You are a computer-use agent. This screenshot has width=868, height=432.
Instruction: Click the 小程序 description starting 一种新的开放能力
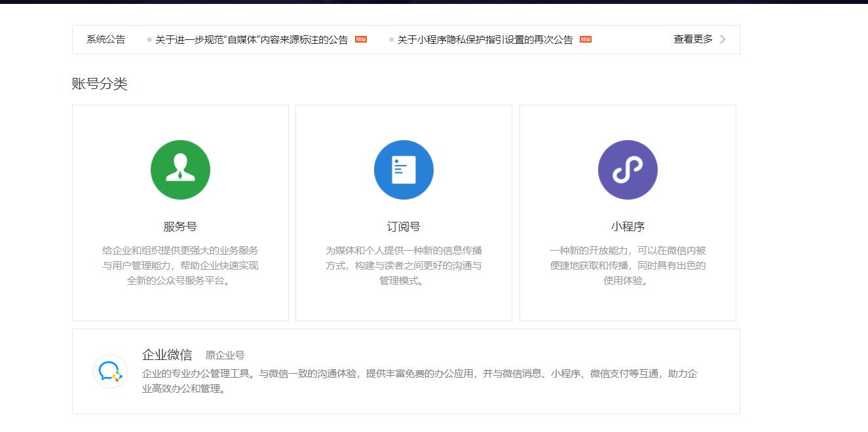(628, 266)
